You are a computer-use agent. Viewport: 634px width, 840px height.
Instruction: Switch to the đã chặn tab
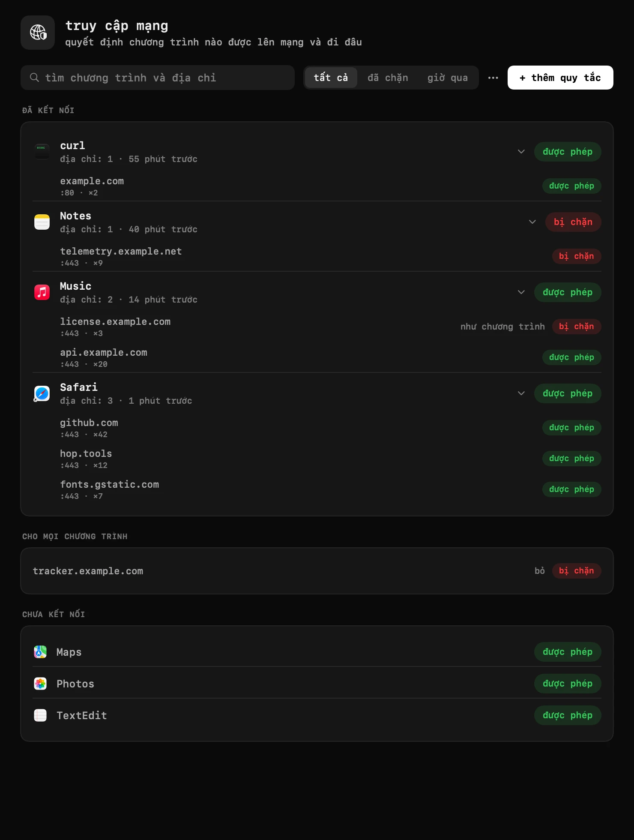pos(388,78)
